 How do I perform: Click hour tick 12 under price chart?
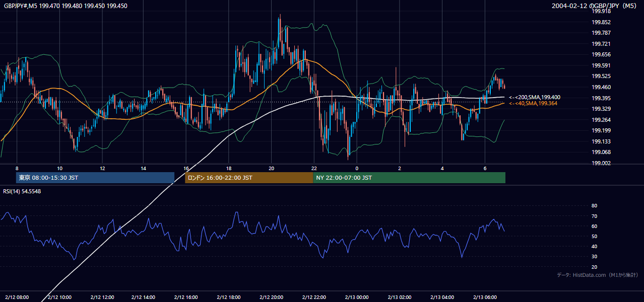[102, 168]
